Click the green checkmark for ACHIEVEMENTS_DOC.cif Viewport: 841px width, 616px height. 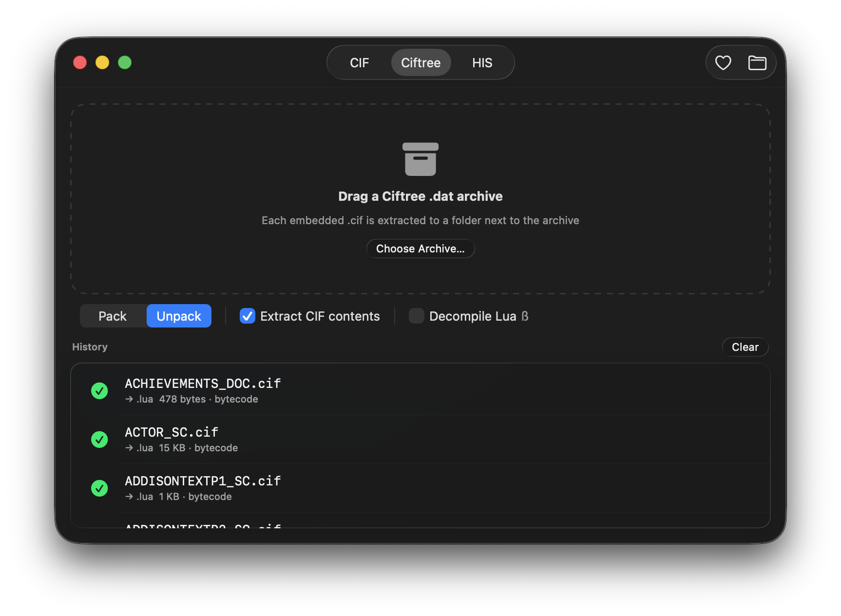pos(99,390)
